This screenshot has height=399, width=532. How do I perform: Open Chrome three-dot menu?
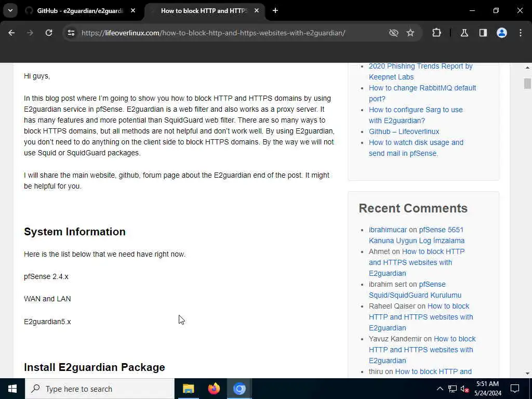click(521, 33)
